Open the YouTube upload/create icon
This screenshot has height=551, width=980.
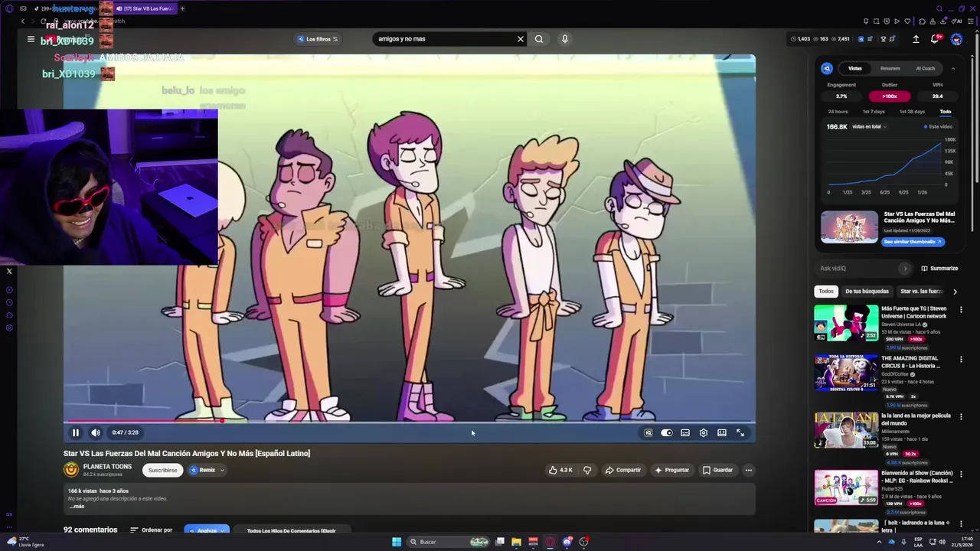(x=916, y=39)
